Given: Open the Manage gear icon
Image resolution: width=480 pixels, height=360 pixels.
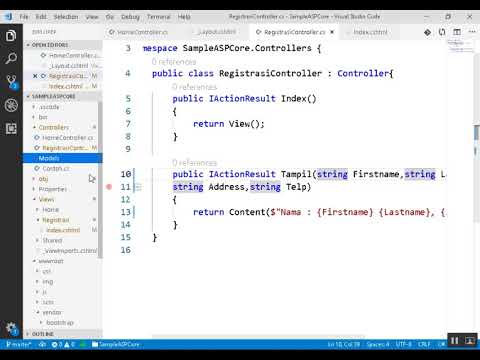Looking at the screenshot, I should 11,328.
